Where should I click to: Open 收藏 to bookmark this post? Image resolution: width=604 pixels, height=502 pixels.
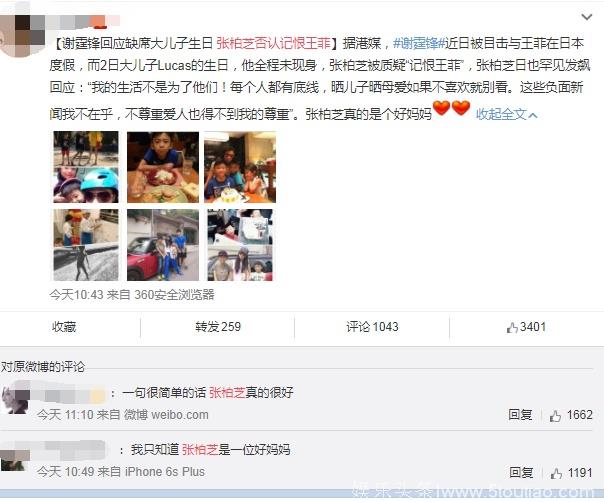(64, 327)
